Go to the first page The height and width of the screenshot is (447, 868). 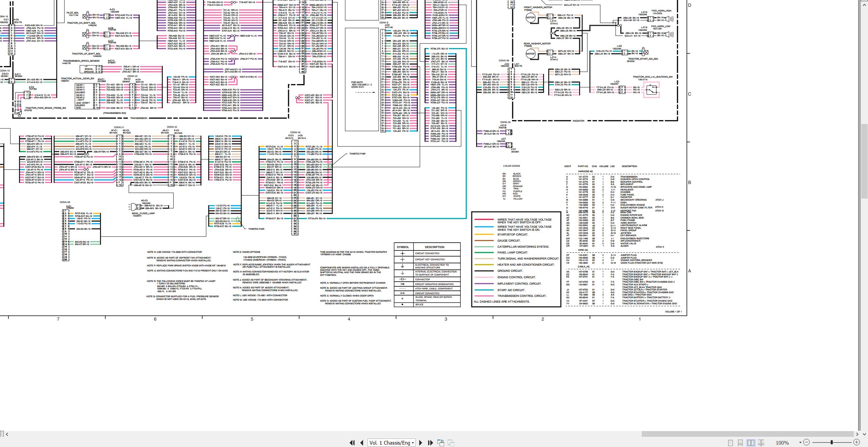[352, 443]
